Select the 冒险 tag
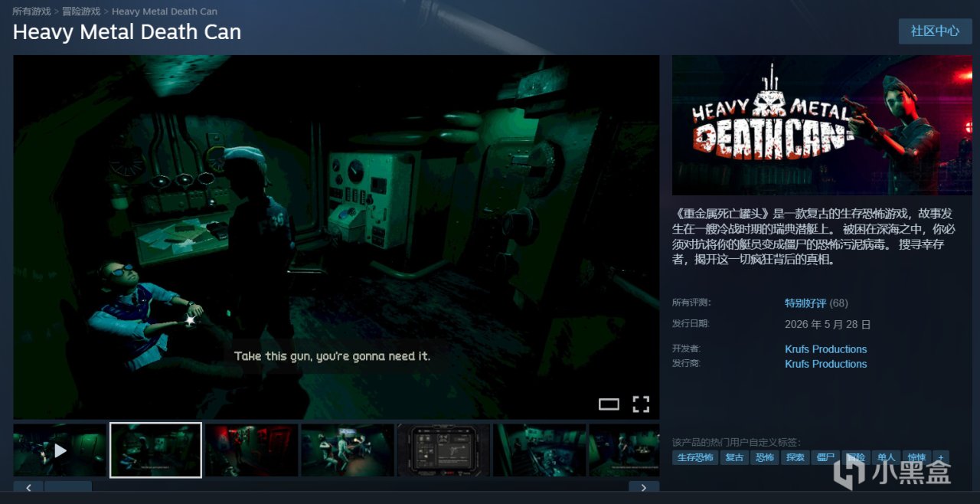The width and height of the screenshot is (980, 504). click(x=856, y=457)
